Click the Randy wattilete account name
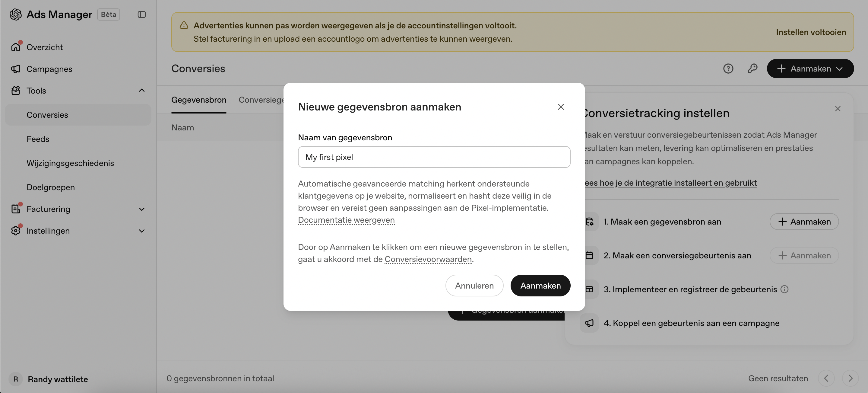This screenshot has height=393, width=868. point(58,379)
